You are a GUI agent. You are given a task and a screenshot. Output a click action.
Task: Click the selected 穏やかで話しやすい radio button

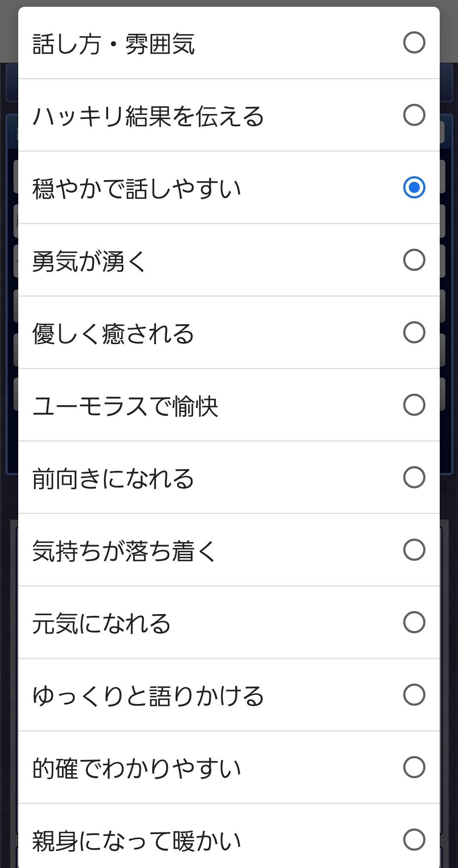click(x=414, y=187)
